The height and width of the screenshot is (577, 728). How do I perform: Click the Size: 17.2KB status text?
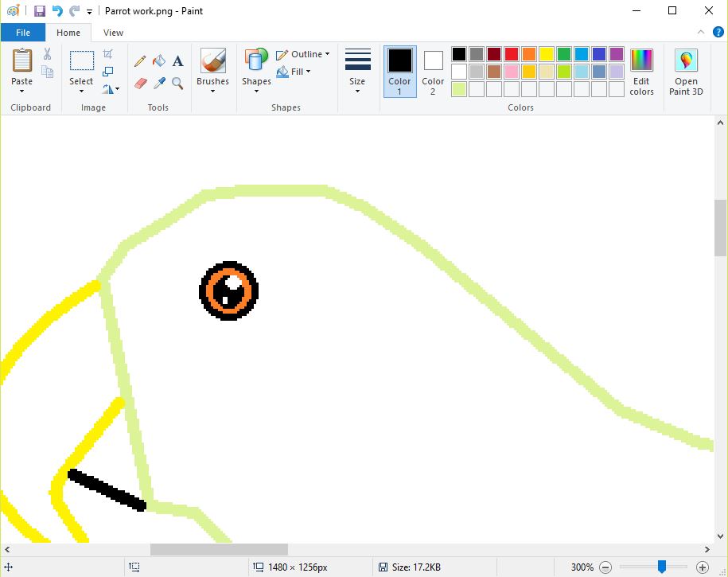pyautogui.click(x=416, y=567)
